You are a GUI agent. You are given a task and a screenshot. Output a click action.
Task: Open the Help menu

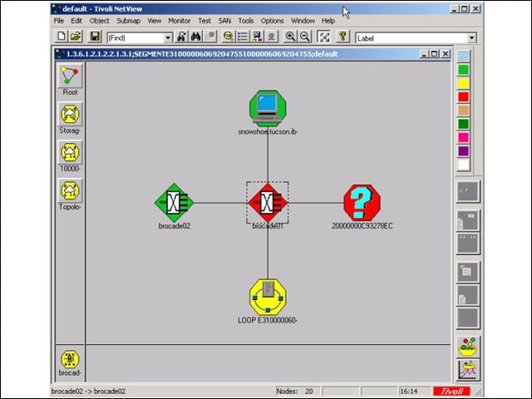pyautogui.click(x=328, y=21)
